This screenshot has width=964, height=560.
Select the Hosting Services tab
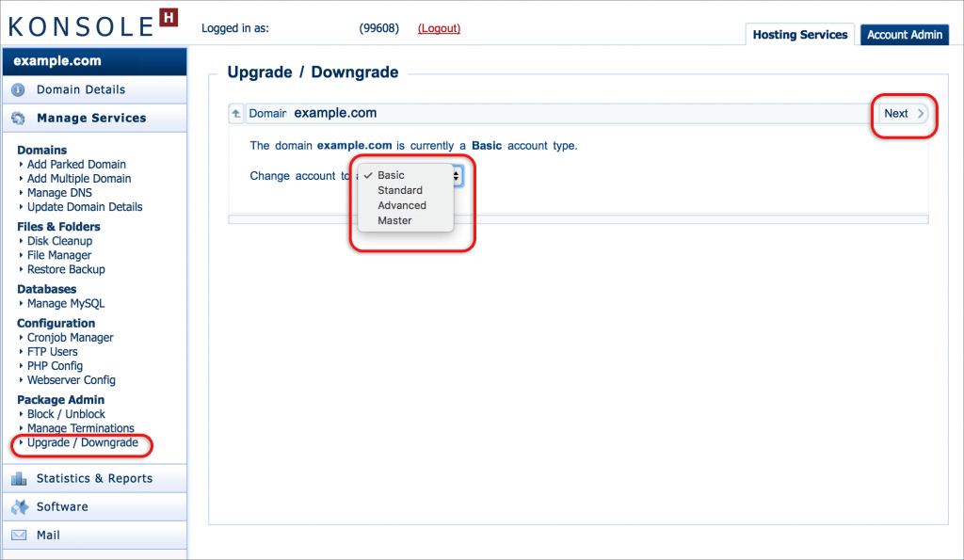pyautogui.click(x=799, y=34)
